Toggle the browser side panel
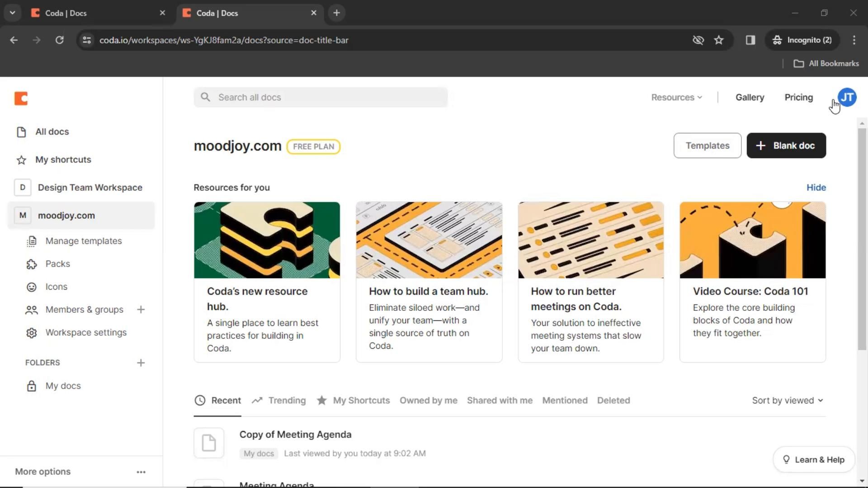 tap(750, 40)
